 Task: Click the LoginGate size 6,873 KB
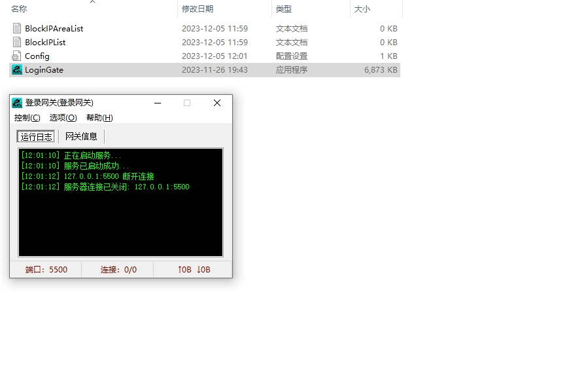(381, 70)
